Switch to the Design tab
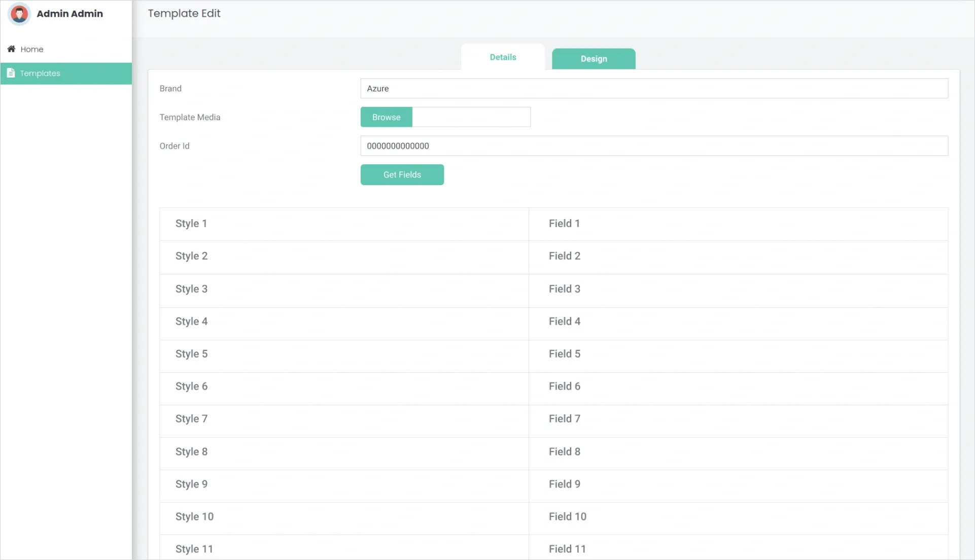975x560 pixels. click(x=593, y=59)
